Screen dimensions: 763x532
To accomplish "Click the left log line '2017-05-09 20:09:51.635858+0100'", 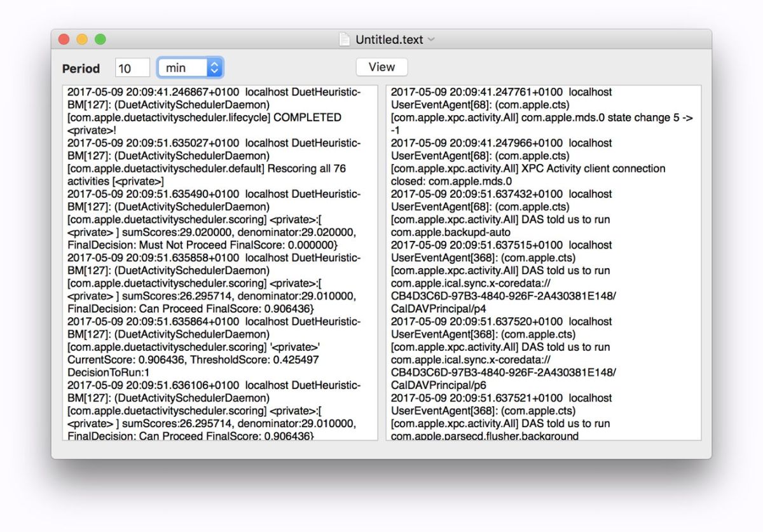I will (x=153, y=258).
